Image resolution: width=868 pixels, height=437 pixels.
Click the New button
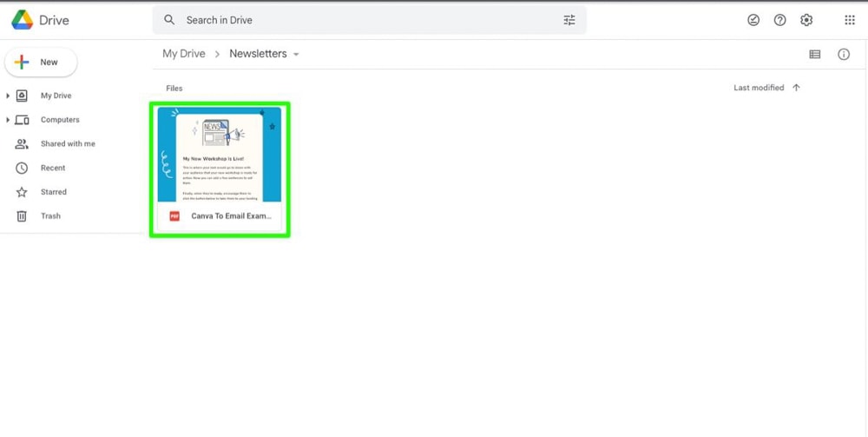[x=41, y=62]
